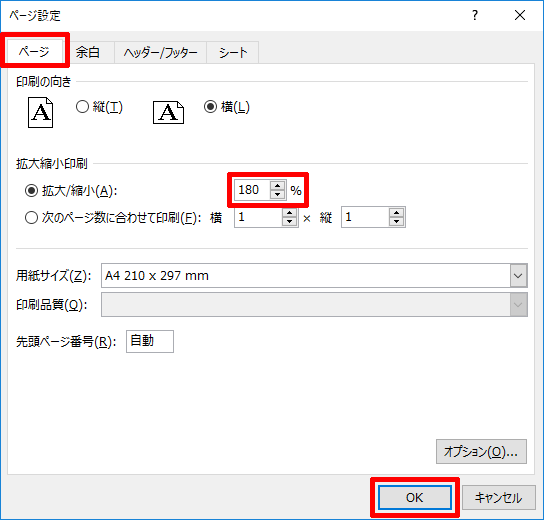Select 次のページ数に合わせて印刷 radio option
Screen dimensions: 544x520
coord(31,218)
